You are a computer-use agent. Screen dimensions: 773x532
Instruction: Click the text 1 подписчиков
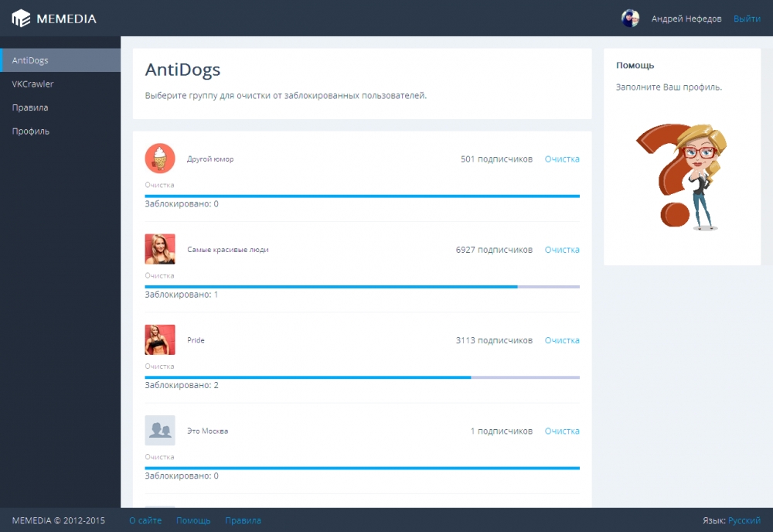(502, 431)
